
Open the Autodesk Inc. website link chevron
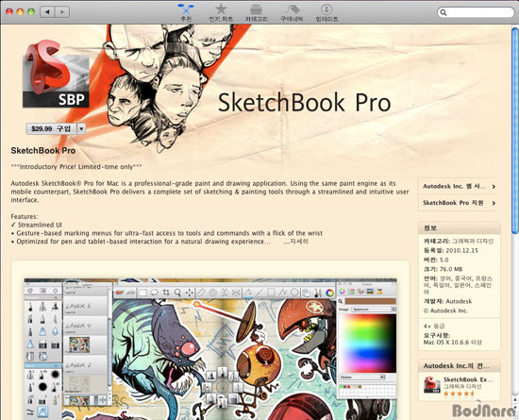tap(494, 187)
